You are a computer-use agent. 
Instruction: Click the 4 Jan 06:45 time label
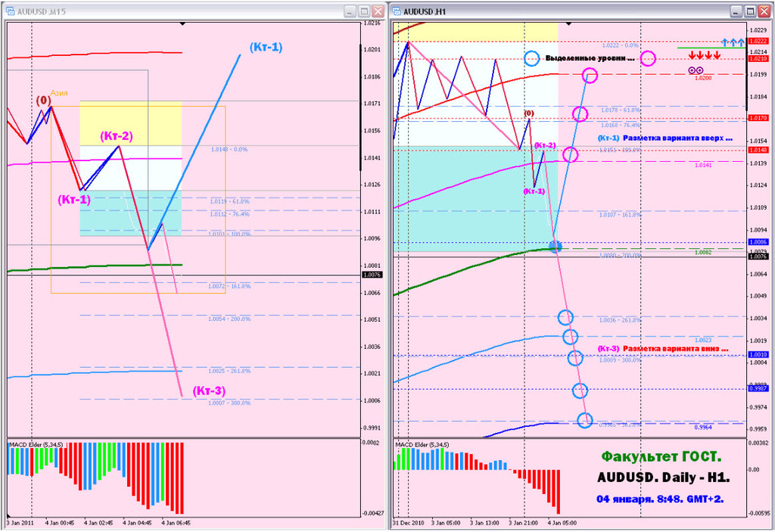click(x=176, y=523)
